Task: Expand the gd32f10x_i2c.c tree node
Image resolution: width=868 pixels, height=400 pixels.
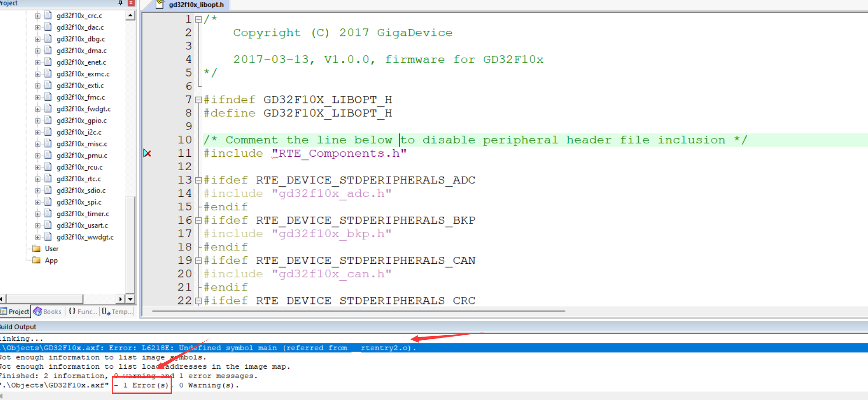Action: click(x=38, y=132)
